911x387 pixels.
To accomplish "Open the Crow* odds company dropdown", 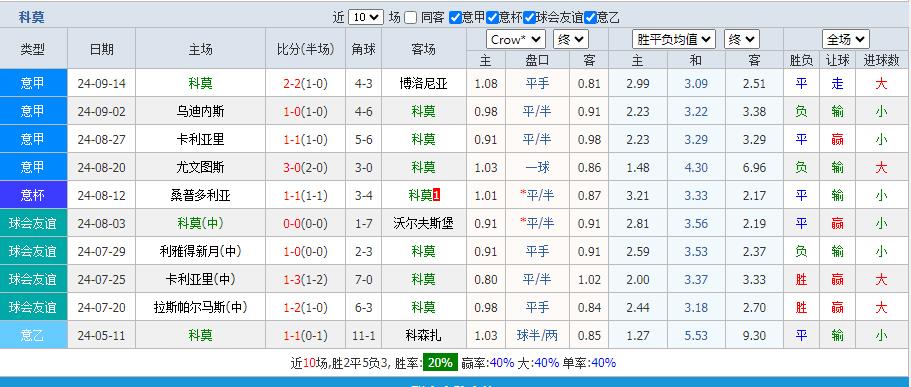I will pyautogui.click(x=516, y=40).
